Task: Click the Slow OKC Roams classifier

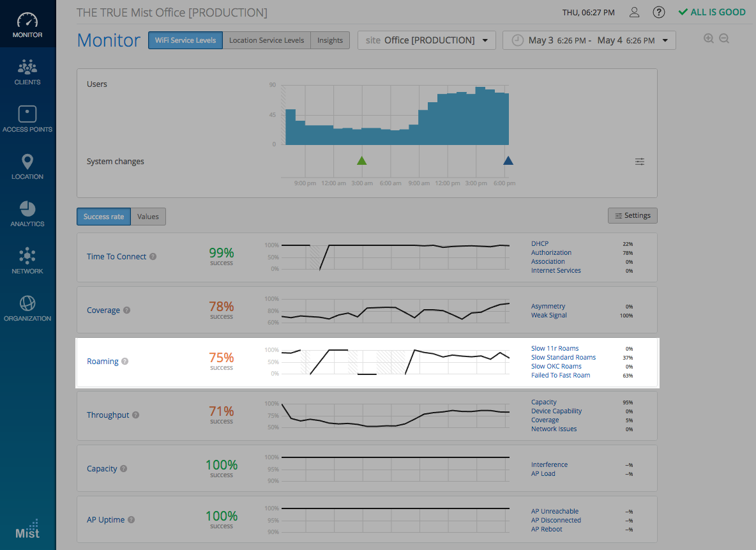Action: point(556,366)
